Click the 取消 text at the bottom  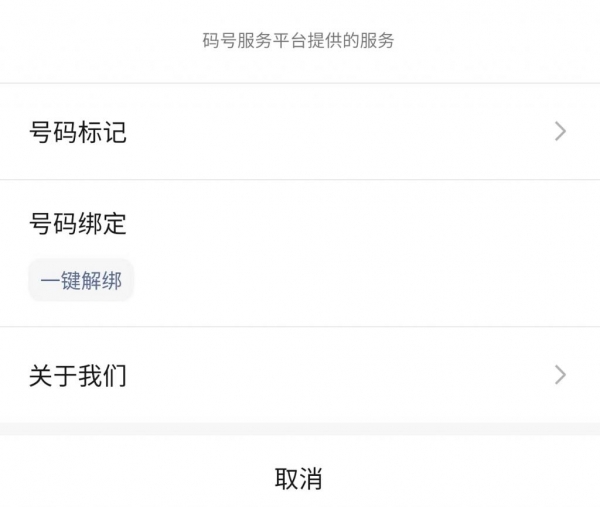coord(299,478)
